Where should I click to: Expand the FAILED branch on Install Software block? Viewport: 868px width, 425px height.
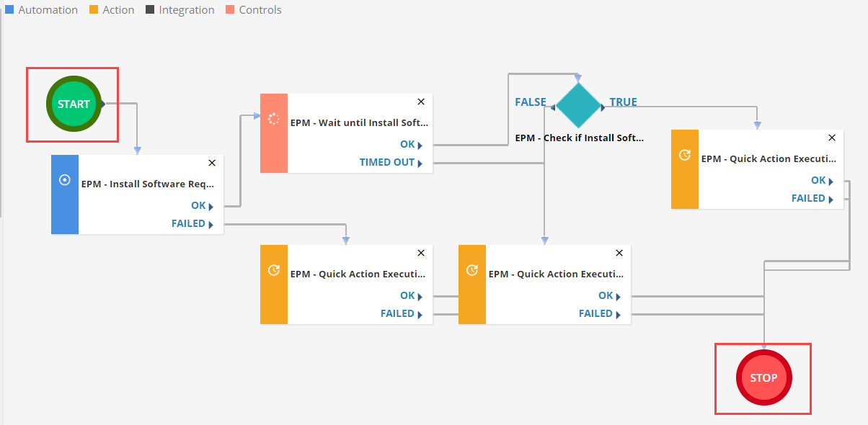pyautogui.click(x=192, y=223)
